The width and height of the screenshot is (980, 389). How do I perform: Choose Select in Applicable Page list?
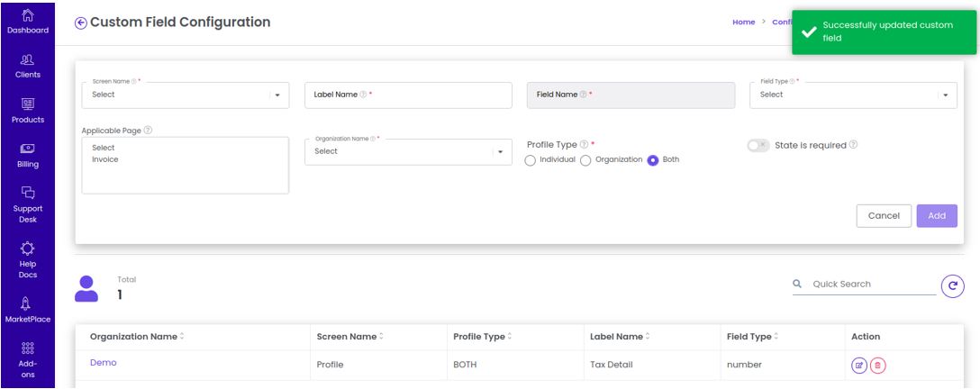point(103,148)
